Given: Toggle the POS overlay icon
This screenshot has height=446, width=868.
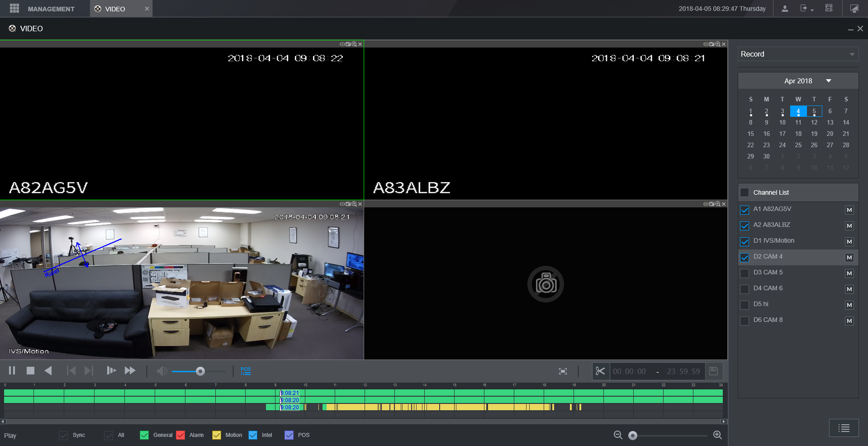Looking at the screenshot, I should pos(246,371).
